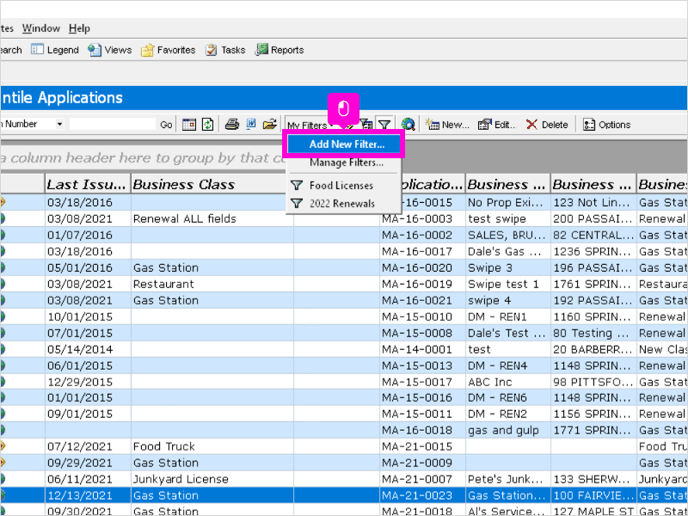Apply the Food Licenses filter
688x516 pixels.
click(341, 185)
